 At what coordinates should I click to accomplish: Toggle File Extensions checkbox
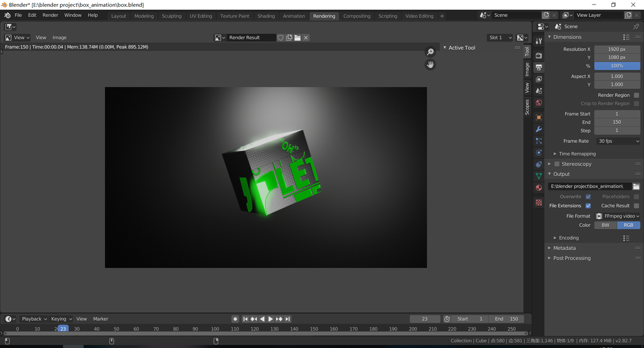point(588,205)
